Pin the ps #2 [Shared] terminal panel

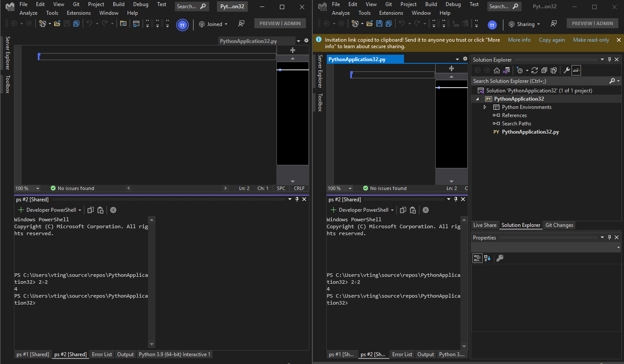pyautogui.click(x=297, y=199)
